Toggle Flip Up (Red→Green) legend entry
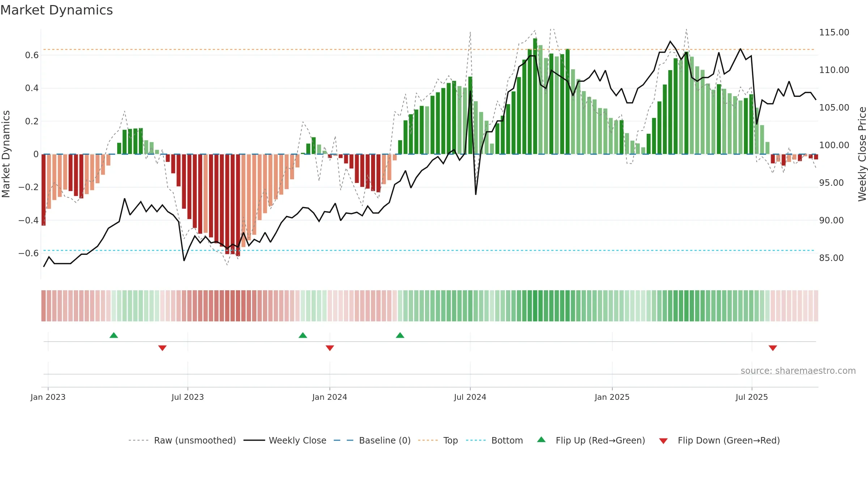868x488 pixels. (x=591, y=440)
